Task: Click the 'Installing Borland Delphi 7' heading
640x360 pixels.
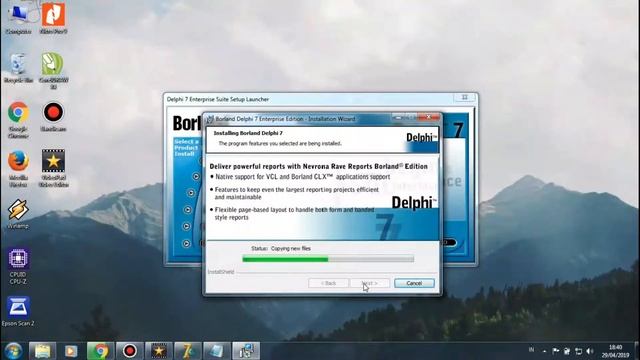Action: (x=248, y=133)
